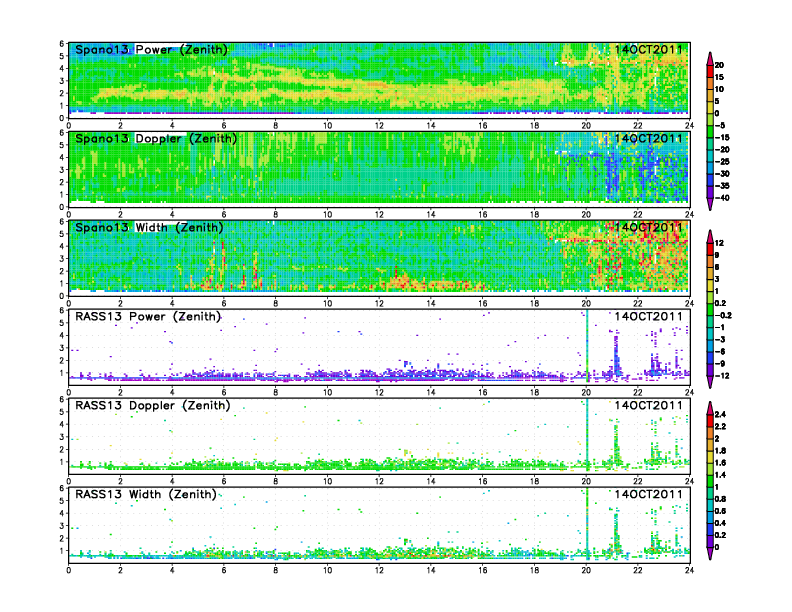Click the '1.8' label on the bottom colorbar
Image resolution: width=792 pixels, height=612 pixels.
click(721, 451)
